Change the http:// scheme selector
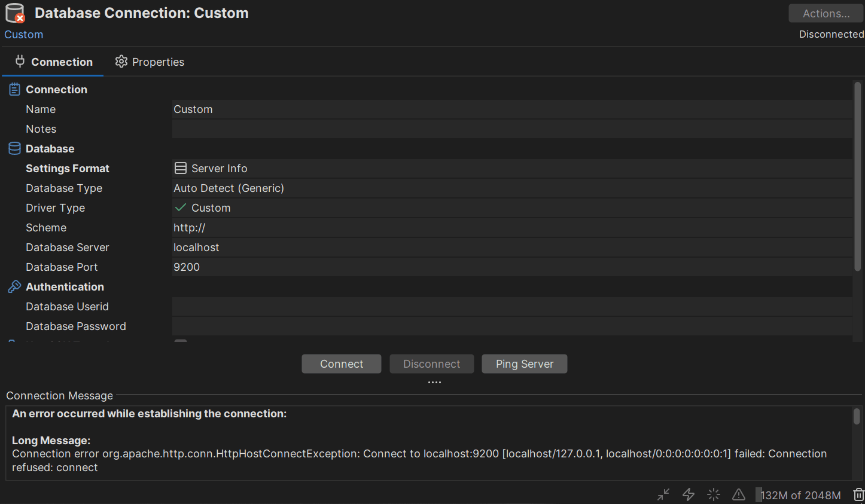The height and width of the screenshot is (504, 865). point(190,227)
